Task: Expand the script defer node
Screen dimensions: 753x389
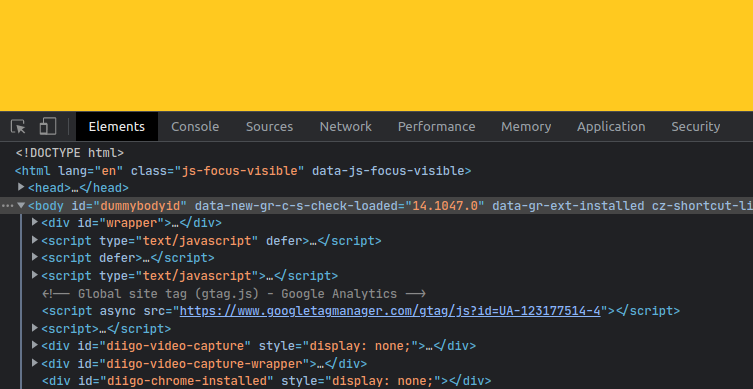Action: (x=35, y=257)
